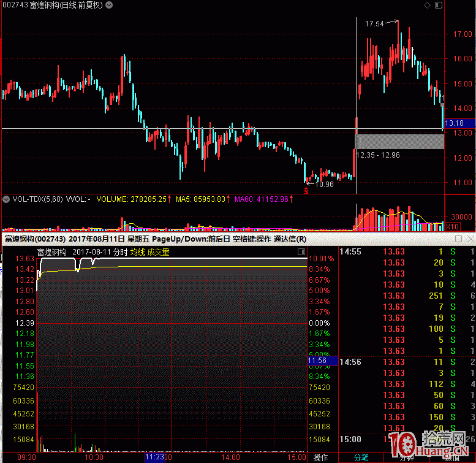
Task: Select the gray gap rectangle in the K-line chart
Action: click(x=399, y=141)
